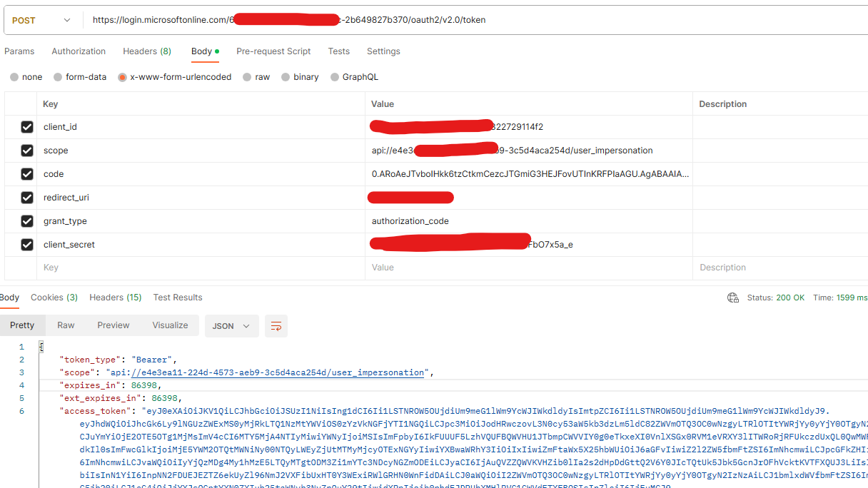This screenshot has width=868, height=488.
Task: Open the Visualize response view
Action: click(170, 325)
